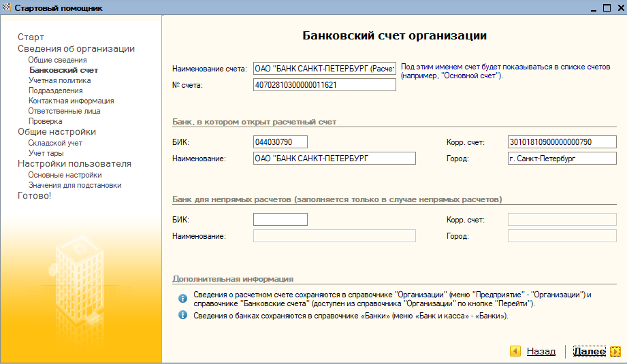Click the indirect bank Наименование field
The height and width of the screenshot is (364, 627).
pyautogui.click(x=334, y=235)
